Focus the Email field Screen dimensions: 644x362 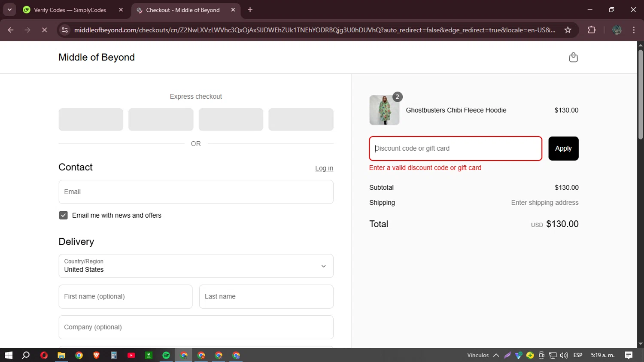pyautogui.click(x=196, y=192)
